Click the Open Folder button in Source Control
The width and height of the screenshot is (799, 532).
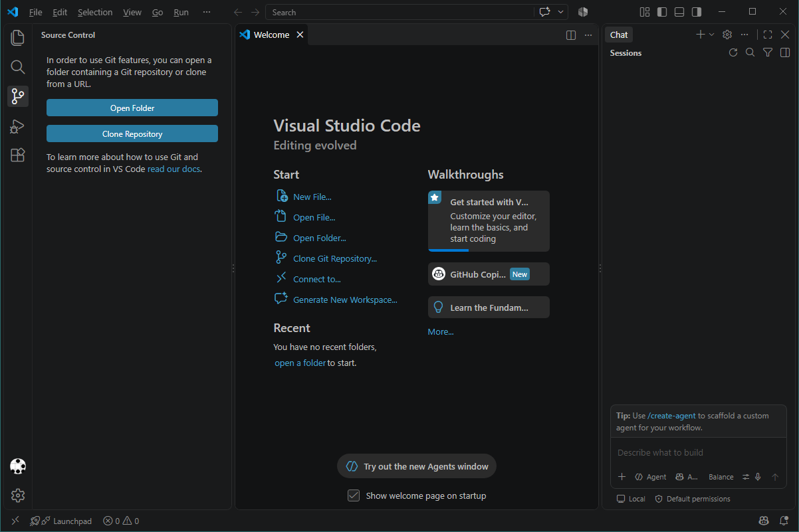132,108
